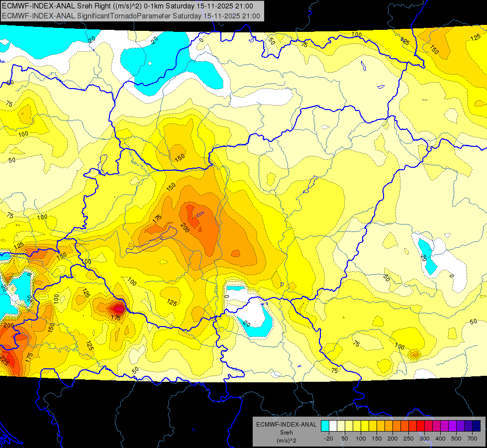Select the white swatch in the legend

pos(333,426)
